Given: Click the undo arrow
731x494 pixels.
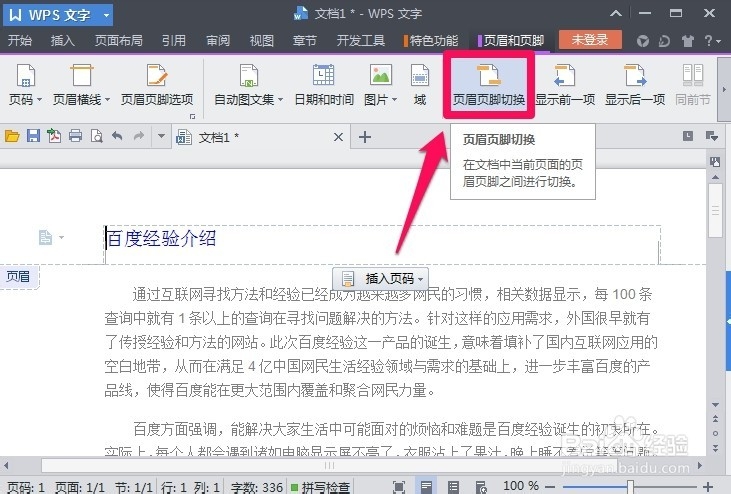Looking at the screenshot, I should 117,136.
